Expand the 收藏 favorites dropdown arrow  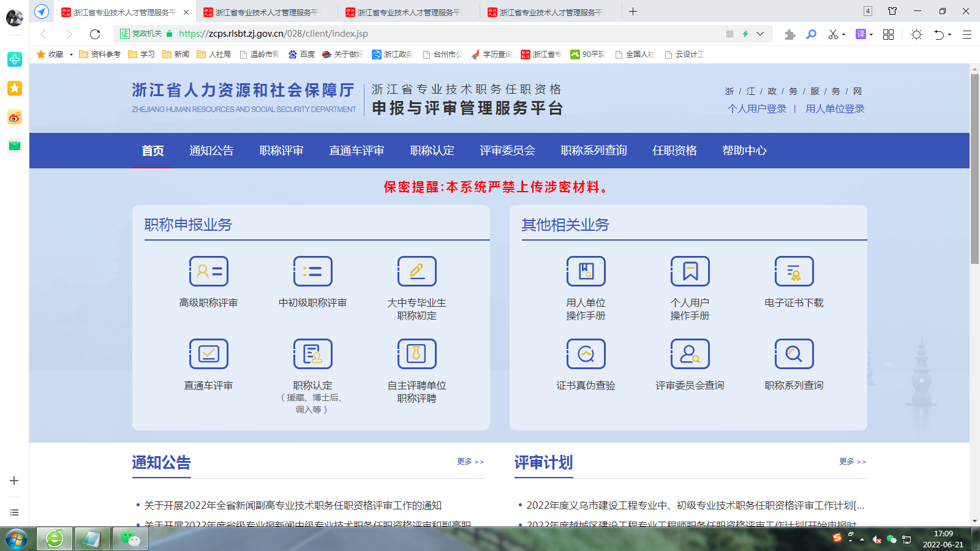point(71,54)
